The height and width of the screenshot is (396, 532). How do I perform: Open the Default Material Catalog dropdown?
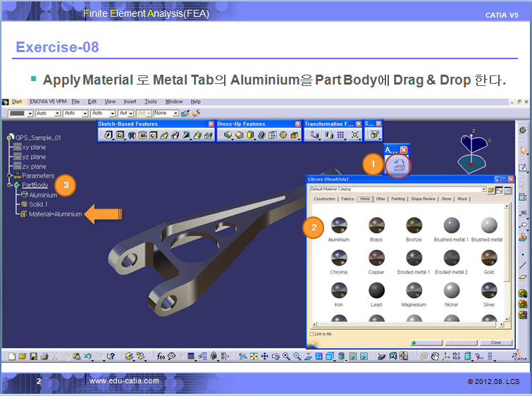(x=484, y=190)
